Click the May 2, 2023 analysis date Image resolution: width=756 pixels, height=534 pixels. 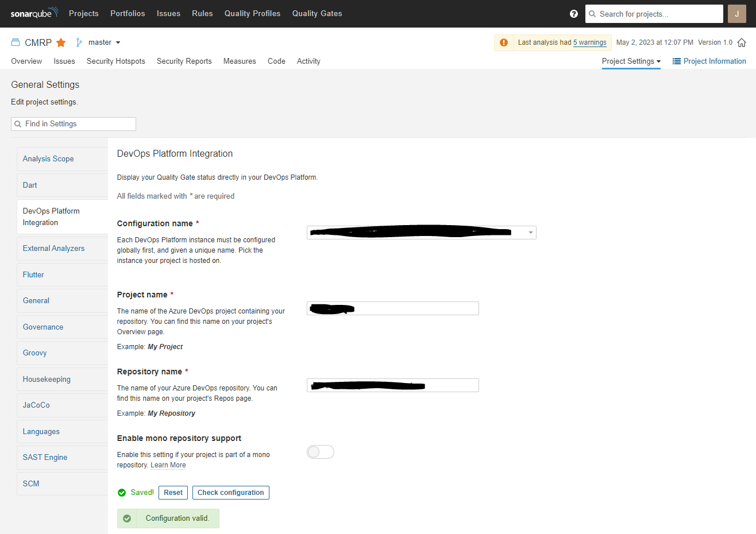pyautogui.click(x=655, y=42)
